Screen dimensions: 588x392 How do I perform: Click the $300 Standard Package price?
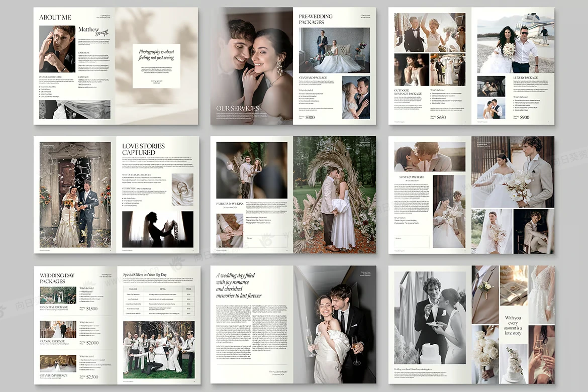(310, 117)
